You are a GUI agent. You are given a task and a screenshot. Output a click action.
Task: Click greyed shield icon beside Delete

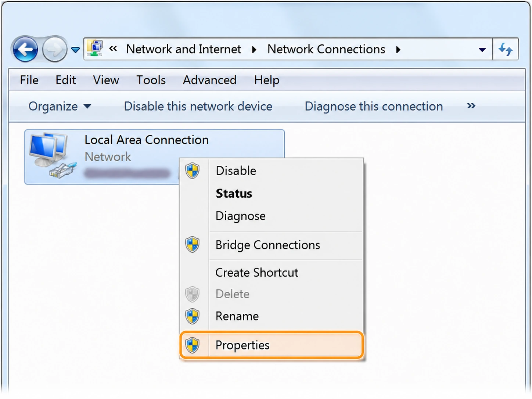click(x=193, y=294)
